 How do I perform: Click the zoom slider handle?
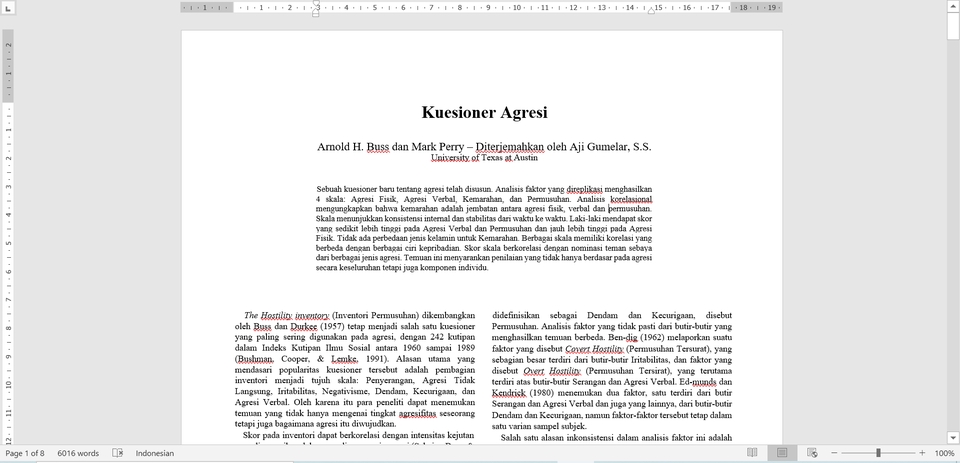[x=878, y=453]
